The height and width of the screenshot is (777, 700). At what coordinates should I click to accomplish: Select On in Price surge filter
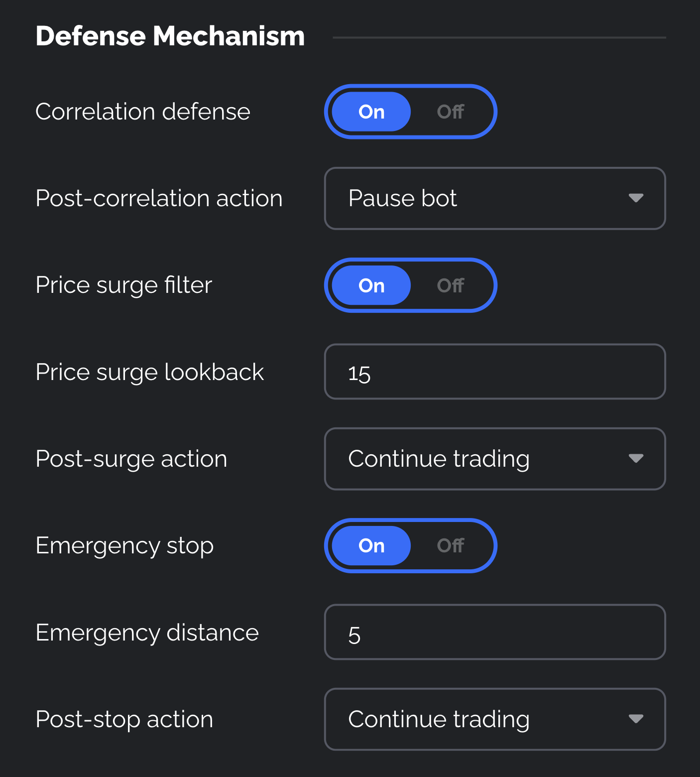tap(371, 285)
